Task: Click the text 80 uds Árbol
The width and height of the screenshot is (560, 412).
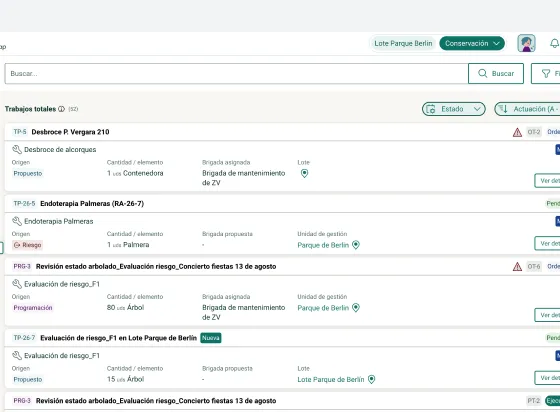Action: 125,307
